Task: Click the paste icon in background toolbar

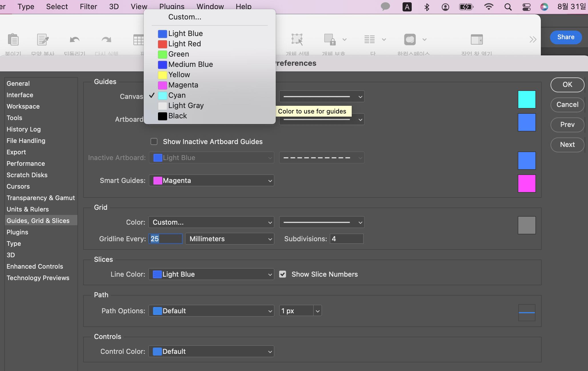Action: pyautogui.click(x=13, y=39)
